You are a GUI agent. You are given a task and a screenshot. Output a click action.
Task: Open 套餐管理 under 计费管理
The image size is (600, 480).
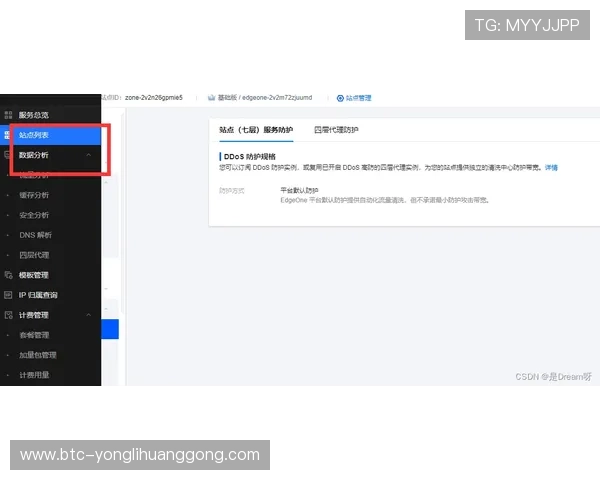[x=34, y=335]
